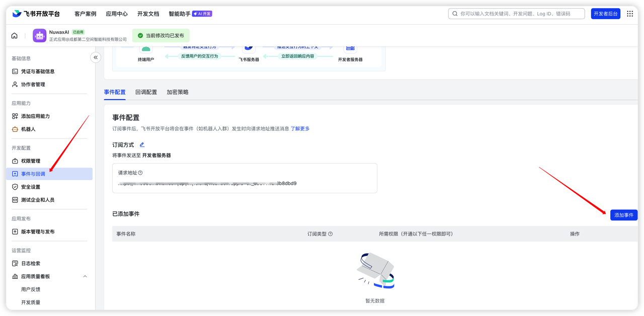644x316 pixels.
Task: Click the 版本管理与发布 icon
Action: pyautogui.click(x=15, y=231)
